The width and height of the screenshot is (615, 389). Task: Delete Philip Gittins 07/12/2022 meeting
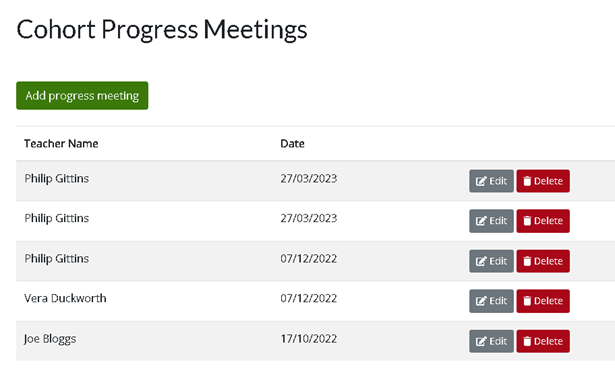(x=543, y=261)
